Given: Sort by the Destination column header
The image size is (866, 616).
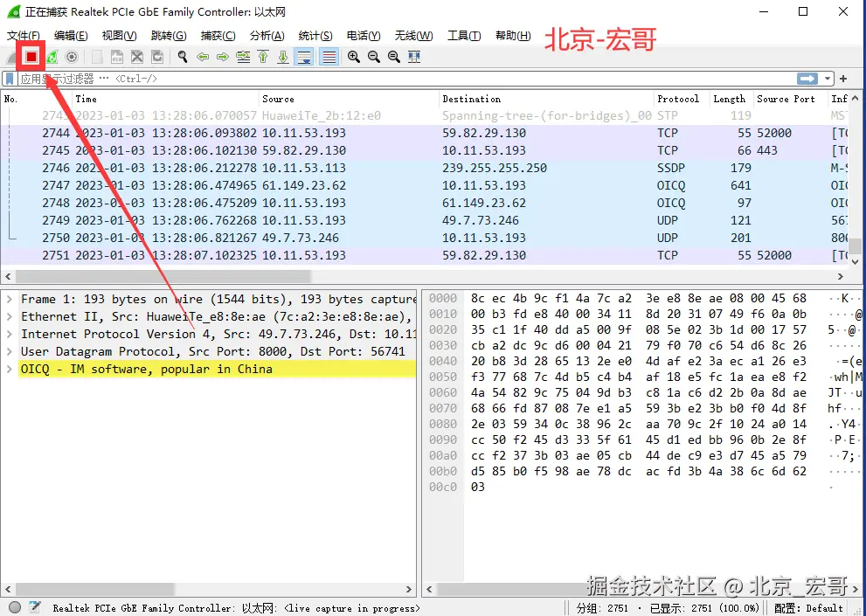Looking at the screenshot, I should 547,99.
